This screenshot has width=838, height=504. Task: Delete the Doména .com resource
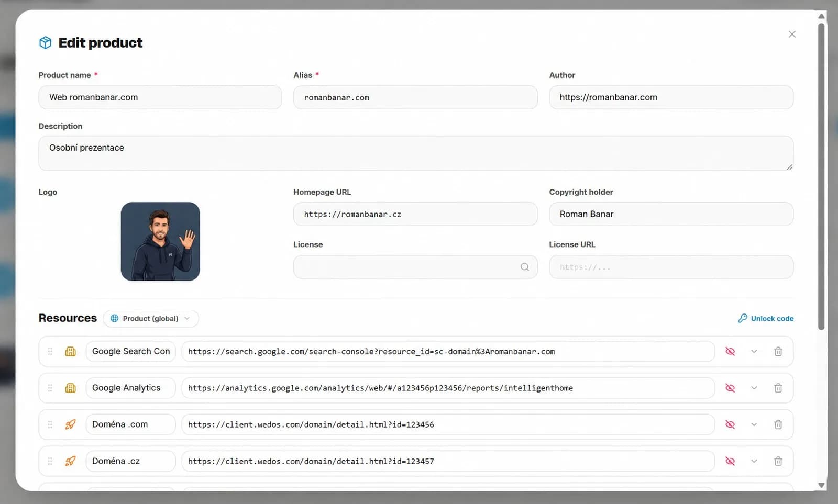click(x=778, y=424)
